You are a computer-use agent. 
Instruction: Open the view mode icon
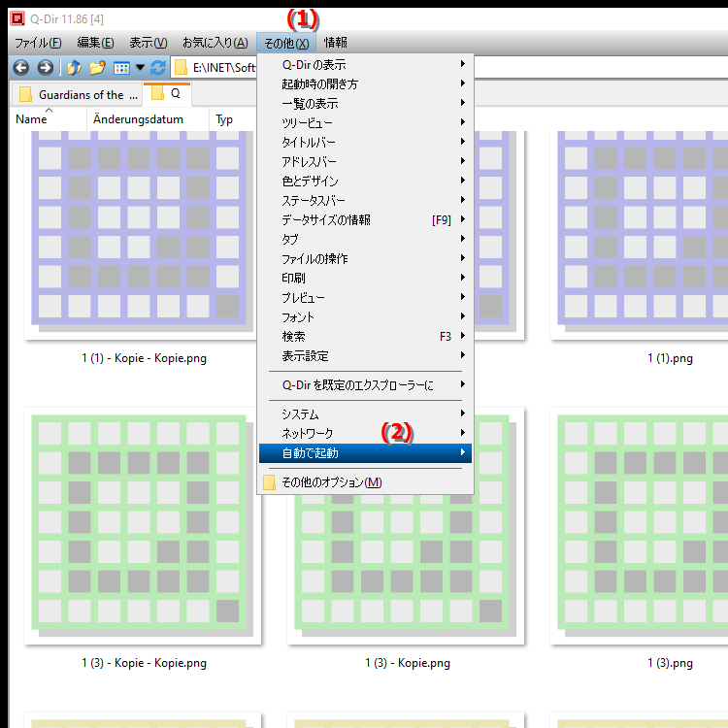[x=121, y=68]
